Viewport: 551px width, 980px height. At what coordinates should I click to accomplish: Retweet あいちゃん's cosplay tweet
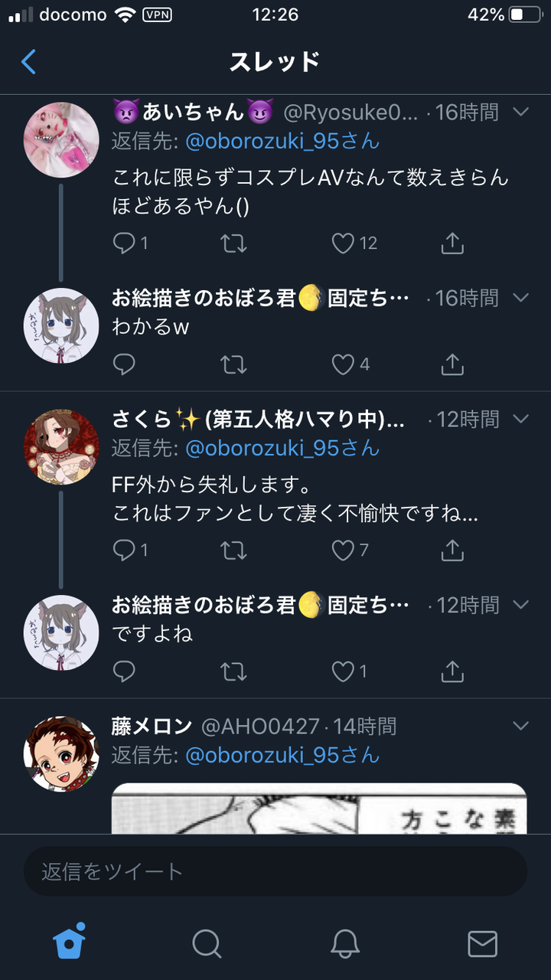pyautogui.click(x=233, y=243)
